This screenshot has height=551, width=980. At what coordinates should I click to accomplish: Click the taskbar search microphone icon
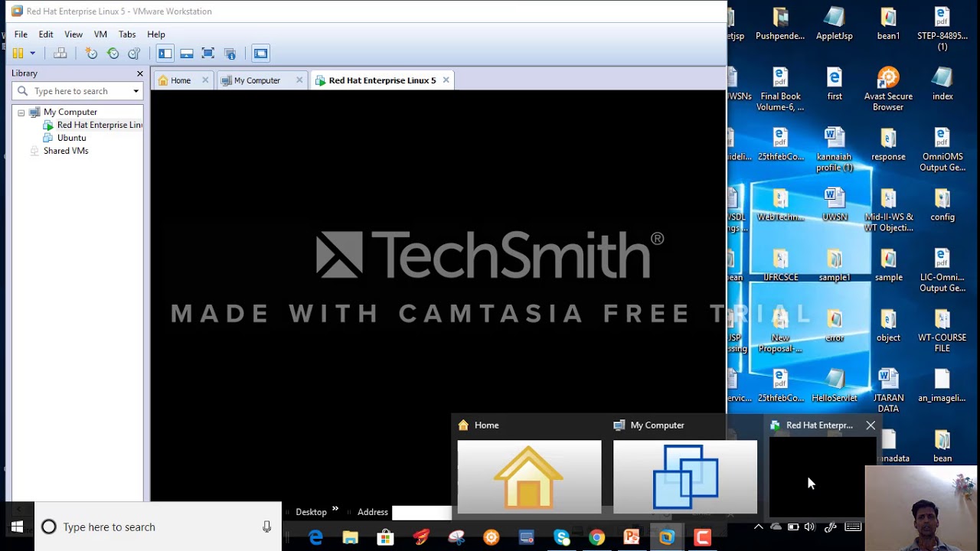pos(266,527)
